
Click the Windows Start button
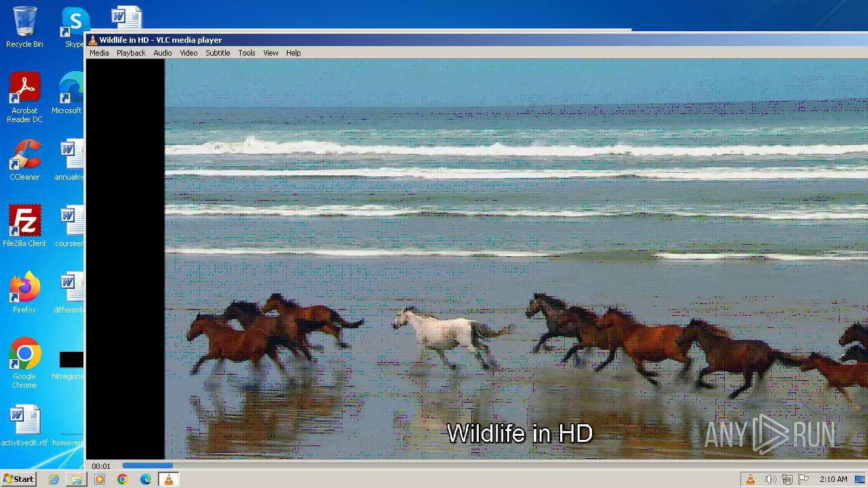[19, 479]
